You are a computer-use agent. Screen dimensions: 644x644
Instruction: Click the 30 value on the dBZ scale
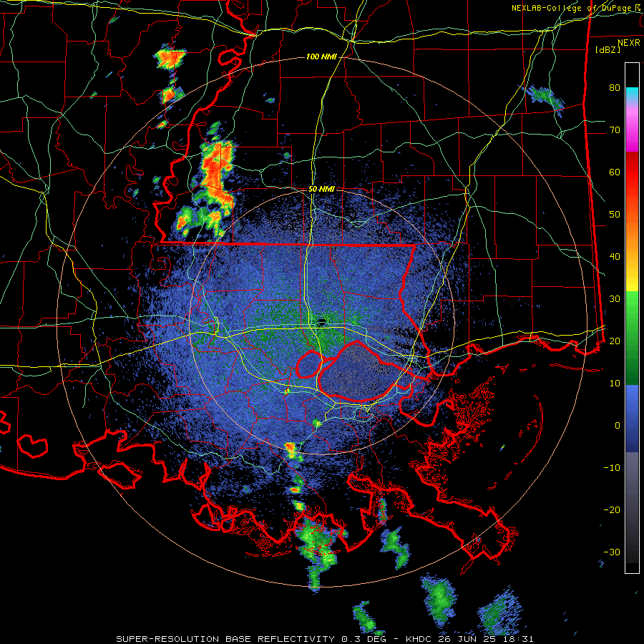[615, 298]
